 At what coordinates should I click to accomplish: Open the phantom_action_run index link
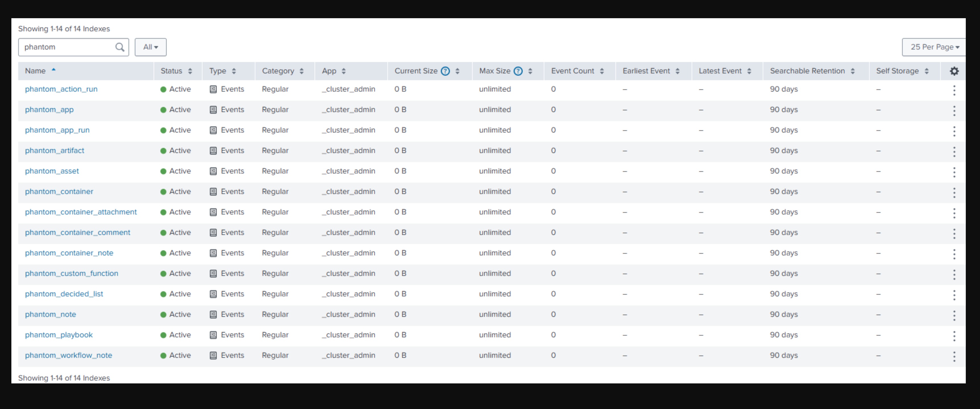[61, 89]
